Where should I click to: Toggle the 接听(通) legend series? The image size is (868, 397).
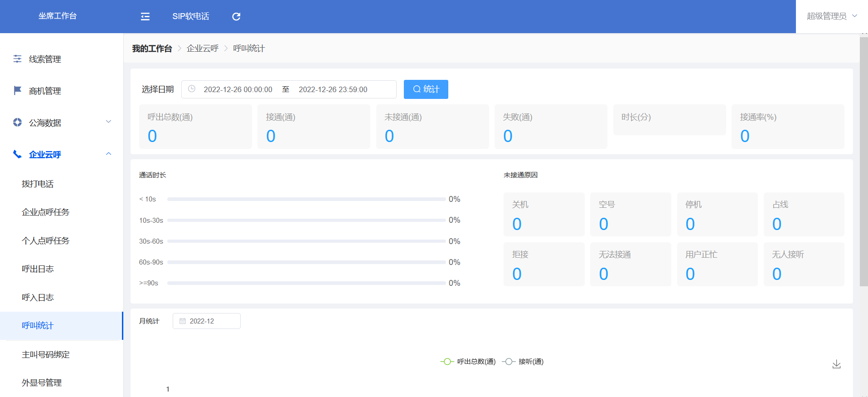[x=523, y=362]
